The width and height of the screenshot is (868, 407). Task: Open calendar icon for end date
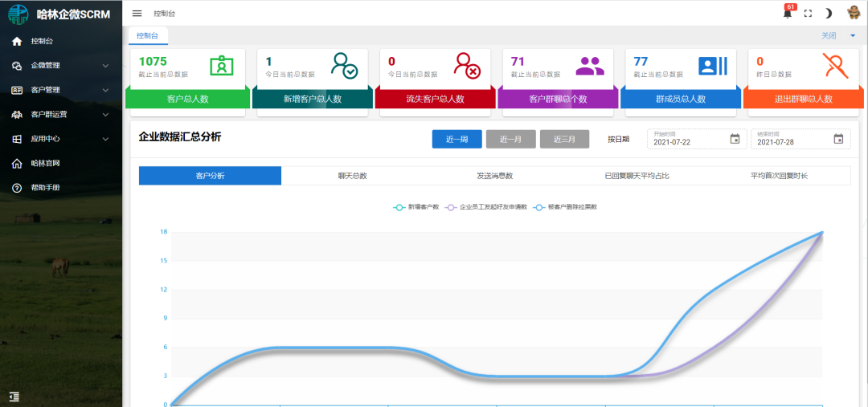[x=838, y=139]
